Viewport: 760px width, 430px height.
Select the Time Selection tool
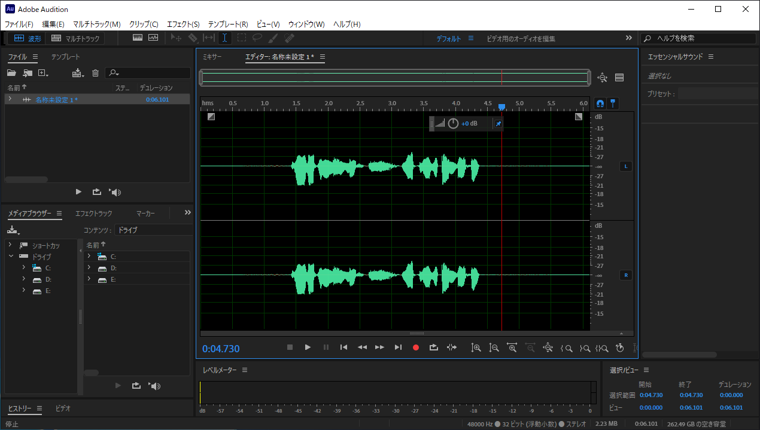pyautogui.click(x=224, y=38)
